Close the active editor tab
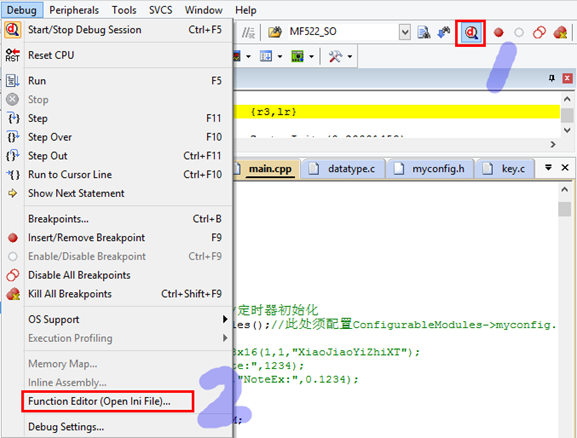577x438 pixels. click(565, 167)
